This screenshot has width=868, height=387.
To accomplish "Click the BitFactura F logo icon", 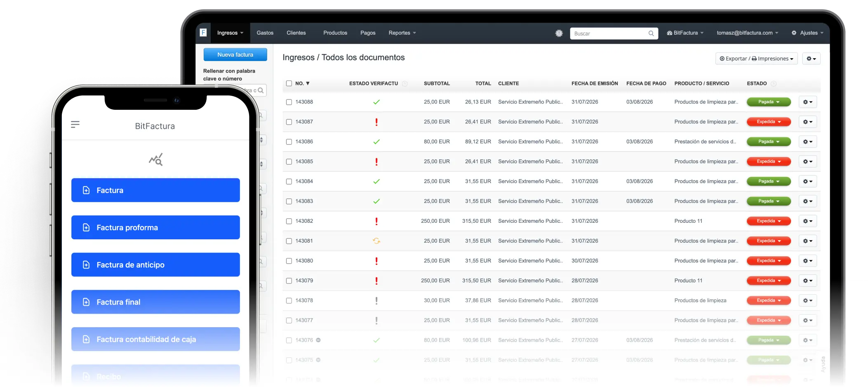I will coord(203,33).
